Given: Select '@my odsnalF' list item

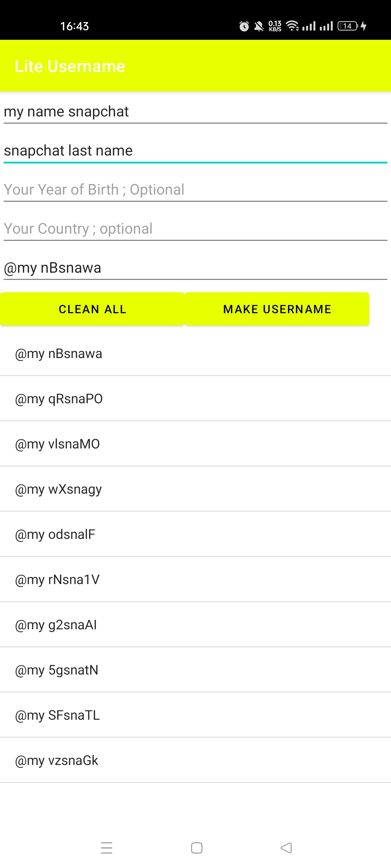Looking at the screenshot, I should tap(195, 534).
